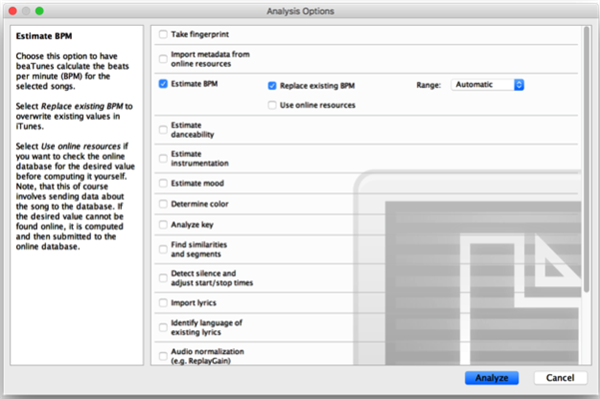Click the options list vertical scrollbar
Screen dimensions: 600x399
coord(586,160)
